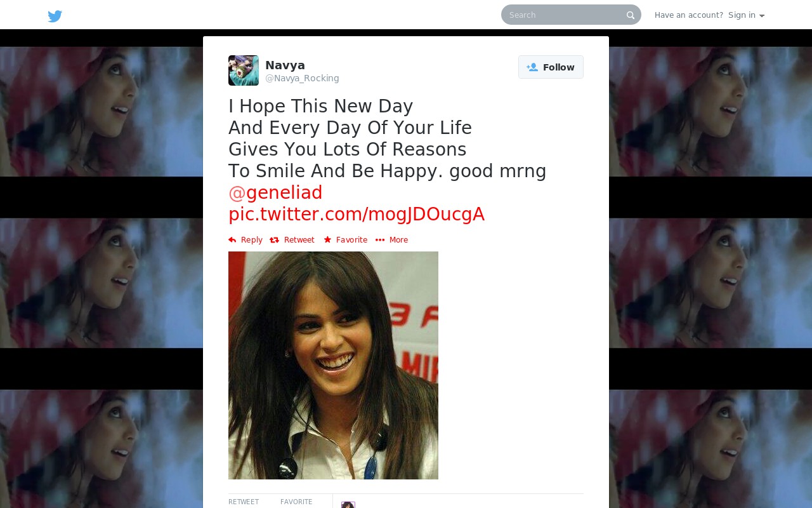This screenshot has width=812, height=508.
Task: Open the @geneliad mention link
Action: click(x=275, y=192)
